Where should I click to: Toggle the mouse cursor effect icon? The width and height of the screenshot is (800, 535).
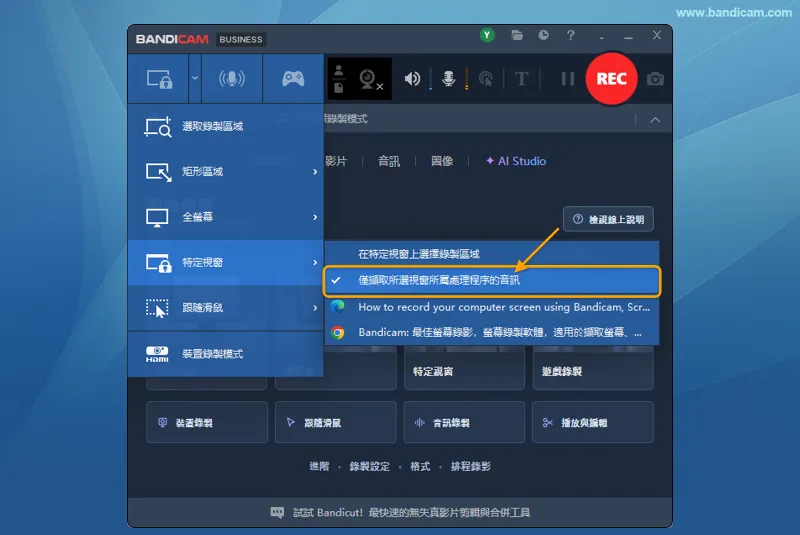(486, 79)
